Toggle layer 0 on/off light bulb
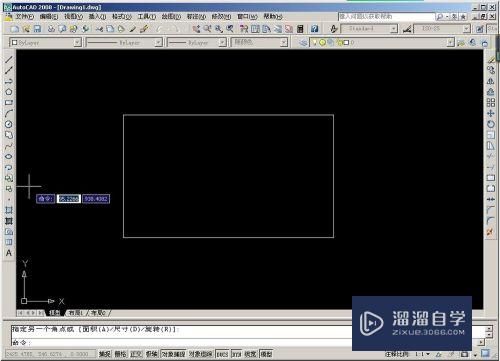Viewport: 500px width, 361px height. pos(314,43)
